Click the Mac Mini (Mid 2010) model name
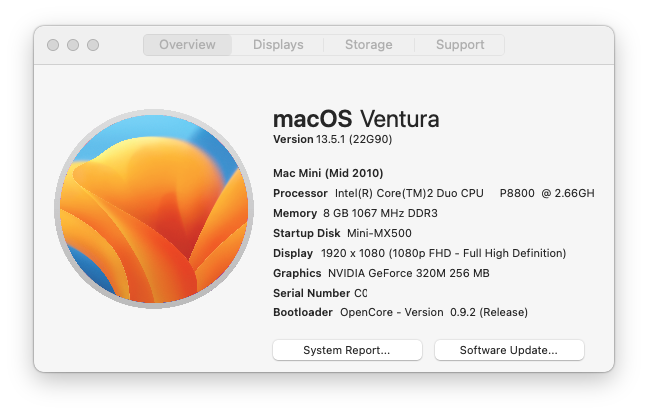The height and width of the screenshot is (414, 648). click(x=328, y=173)
